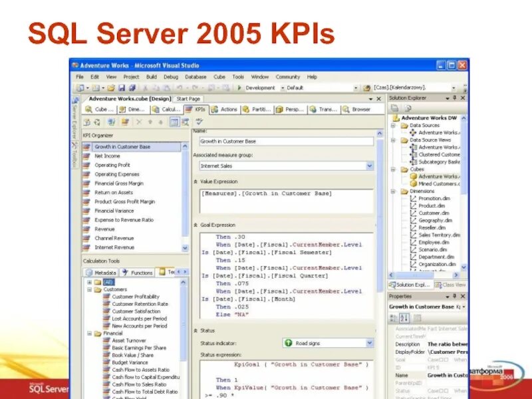Click the Reconnect icon in KPI toolbar

pos(97,122)
